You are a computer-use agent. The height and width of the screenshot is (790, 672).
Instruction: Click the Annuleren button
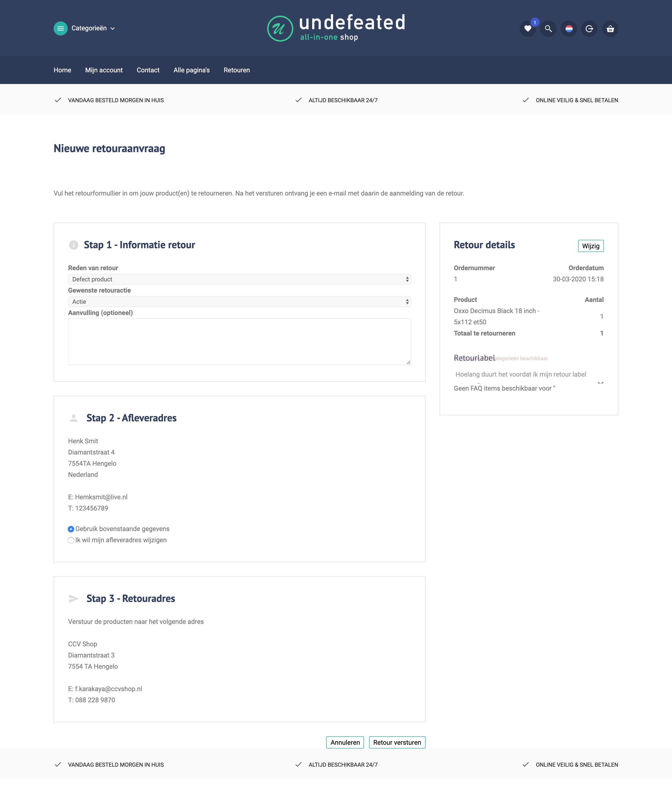(x=345, y=742)
